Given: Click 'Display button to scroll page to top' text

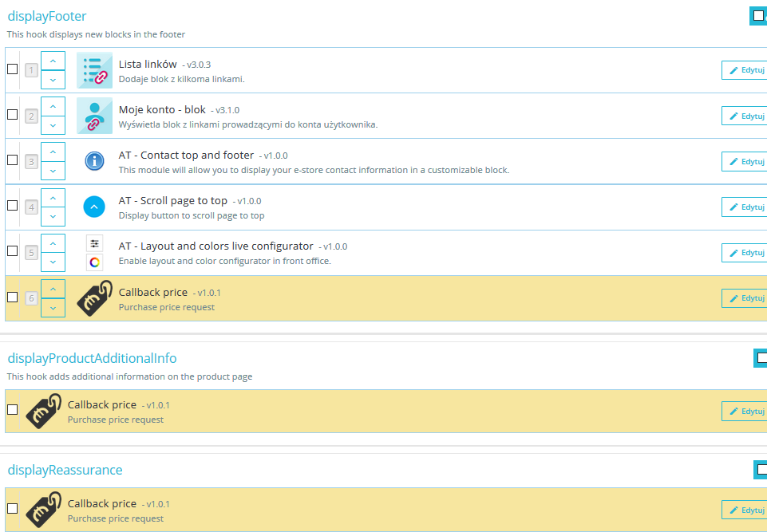Looking at the screenshot, I should click(x=192, y=215).
